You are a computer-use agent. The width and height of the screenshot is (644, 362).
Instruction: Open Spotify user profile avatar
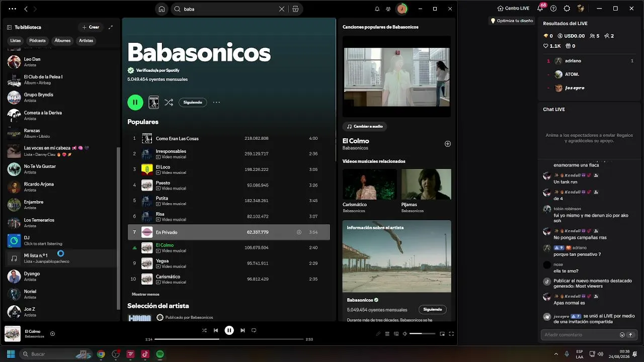(401, 9)
